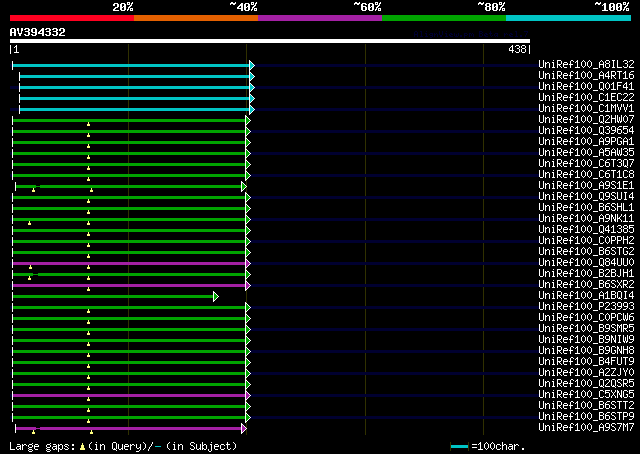The width and height of the screenshot is (640, 454).
Task: Click the purple ~60% identity legend segment
Action: pos(320,18)
